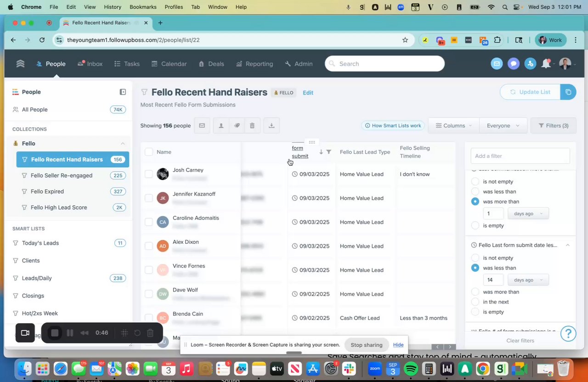
Task: Open 'days ago' dropdown next to value 14
Action: click(x=528, y=280)
